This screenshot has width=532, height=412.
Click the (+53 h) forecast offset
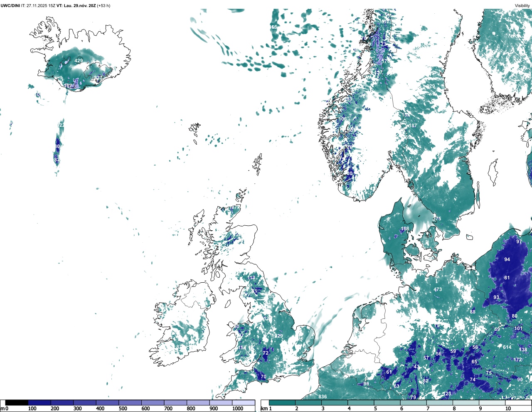click(103, 5)
